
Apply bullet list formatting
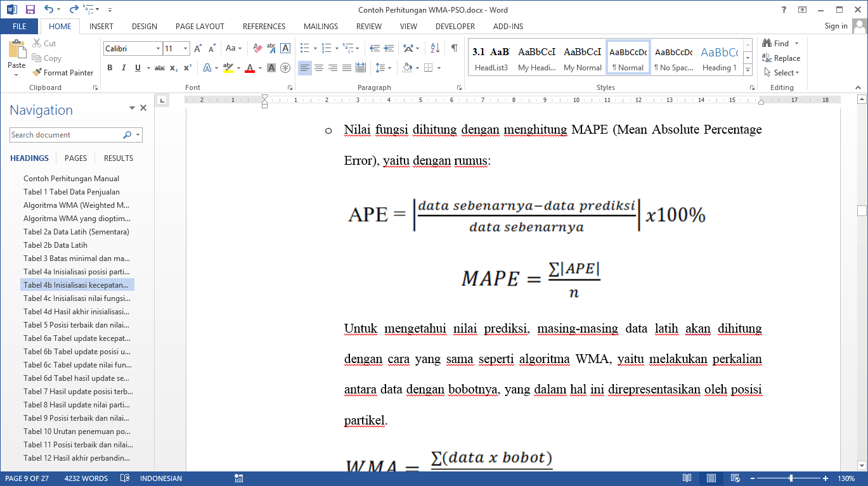[x=304, y=48]
